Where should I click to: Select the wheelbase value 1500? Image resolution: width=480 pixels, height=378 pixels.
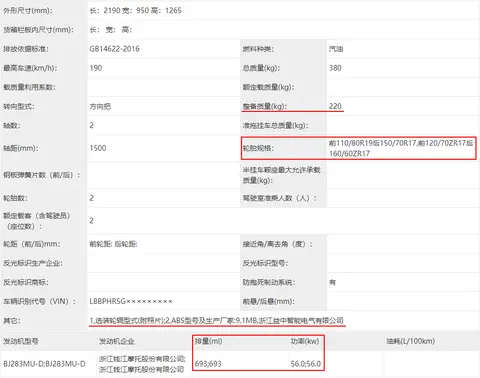pos(98,148)
